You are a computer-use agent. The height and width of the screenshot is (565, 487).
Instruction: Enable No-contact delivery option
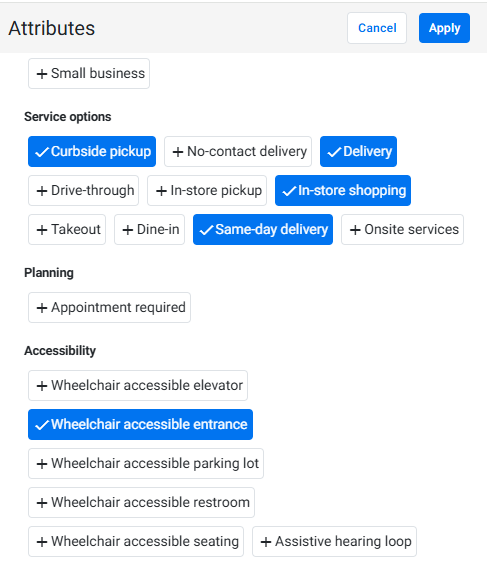238,151
